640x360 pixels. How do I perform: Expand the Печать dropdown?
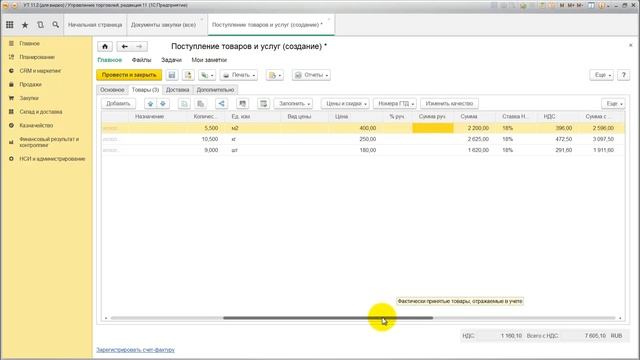pyautogui.click(x=239, y=75)
